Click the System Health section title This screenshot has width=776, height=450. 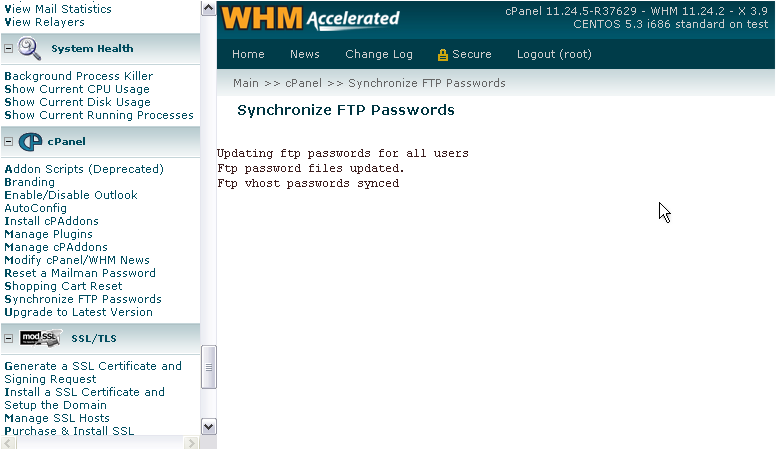pos(92,49)
